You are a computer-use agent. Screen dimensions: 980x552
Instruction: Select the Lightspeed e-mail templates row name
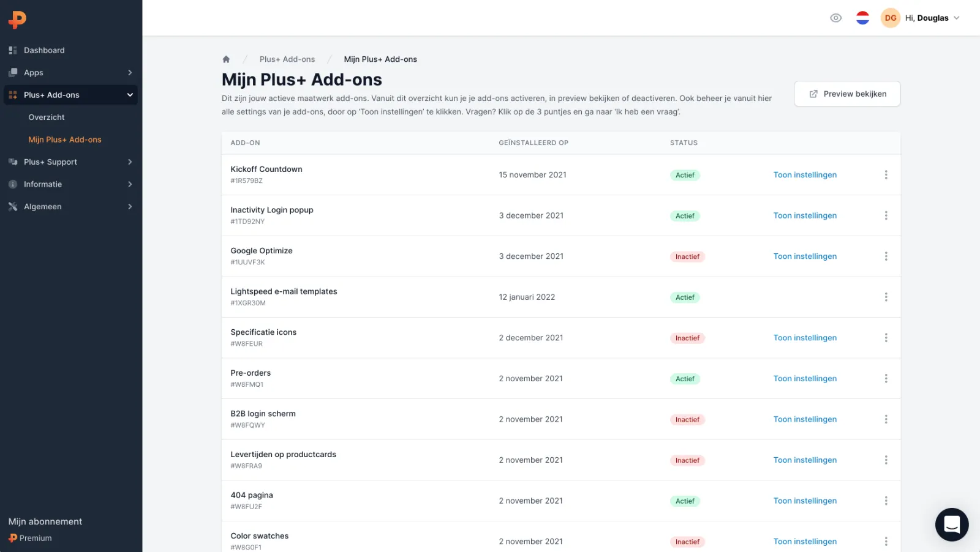(284, 291)
